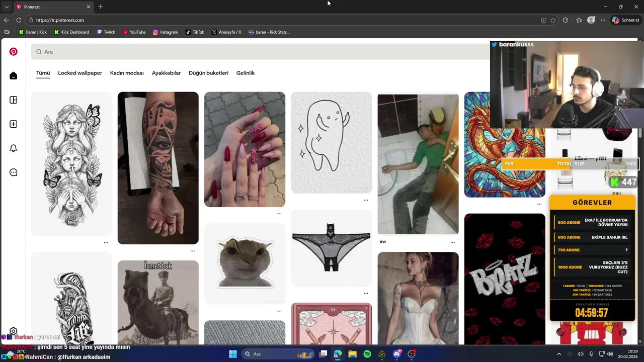Open Baran | Kick bookmark
The image size is (644, 362).
click(x=33, y=32)
